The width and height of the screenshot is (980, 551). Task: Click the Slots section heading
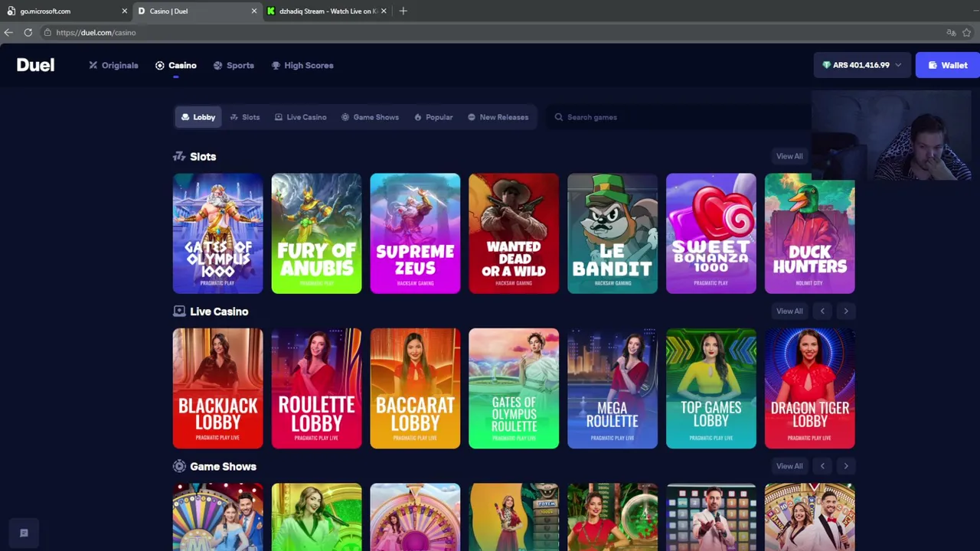tap(203, 156)
